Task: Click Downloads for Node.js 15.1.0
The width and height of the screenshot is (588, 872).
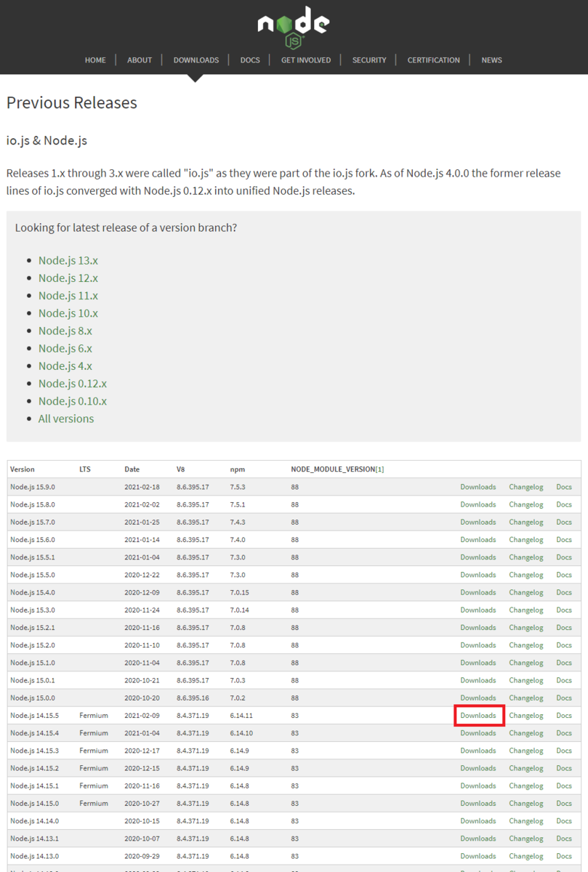Action: pyautogui.click(x=478, y=663)
